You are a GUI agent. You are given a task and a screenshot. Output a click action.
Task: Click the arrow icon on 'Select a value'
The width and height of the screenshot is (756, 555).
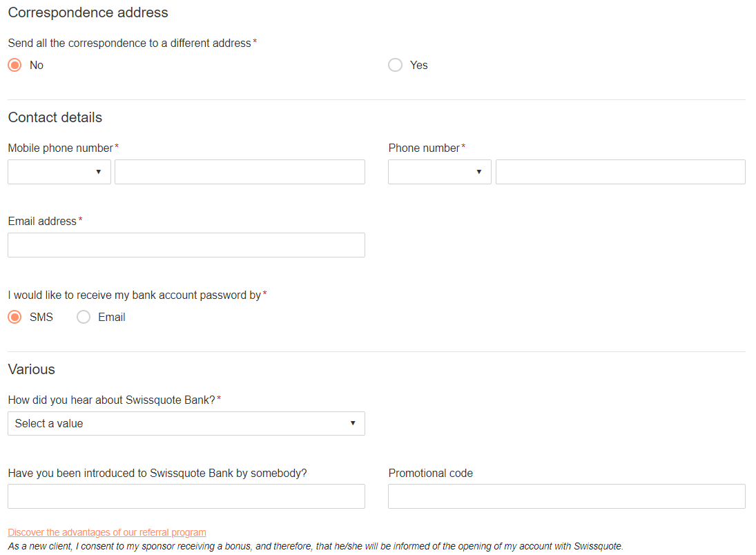click(353, 423)
